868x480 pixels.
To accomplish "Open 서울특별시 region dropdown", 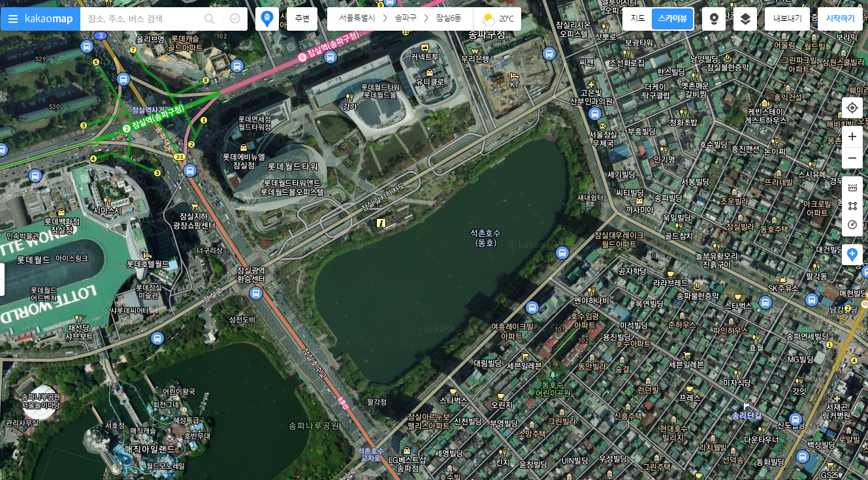I will tap(357, 19).
